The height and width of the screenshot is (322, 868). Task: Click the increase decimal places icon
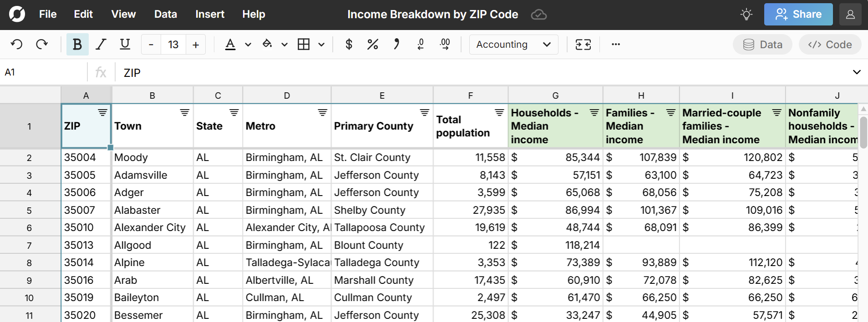(x=445, y=45)
